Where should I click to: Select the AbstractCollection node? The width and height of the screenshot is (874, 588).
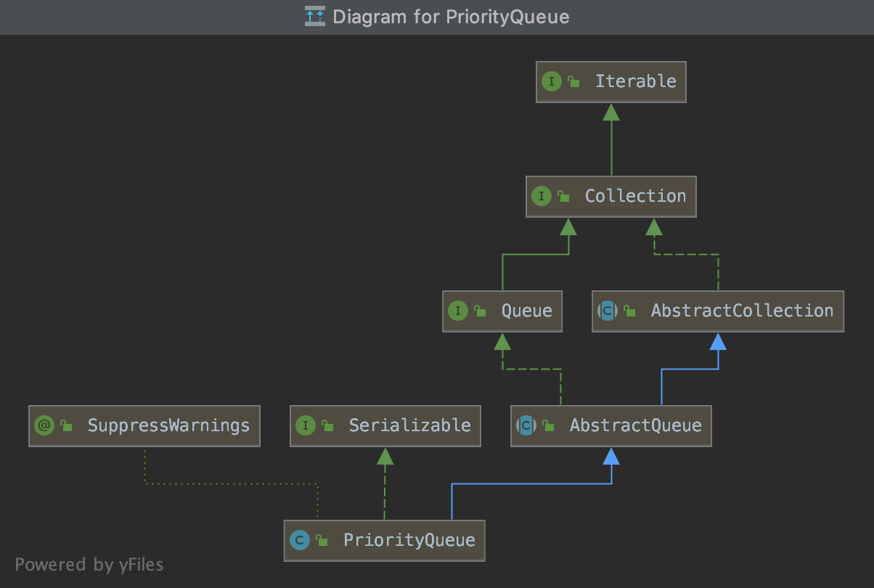740,311
